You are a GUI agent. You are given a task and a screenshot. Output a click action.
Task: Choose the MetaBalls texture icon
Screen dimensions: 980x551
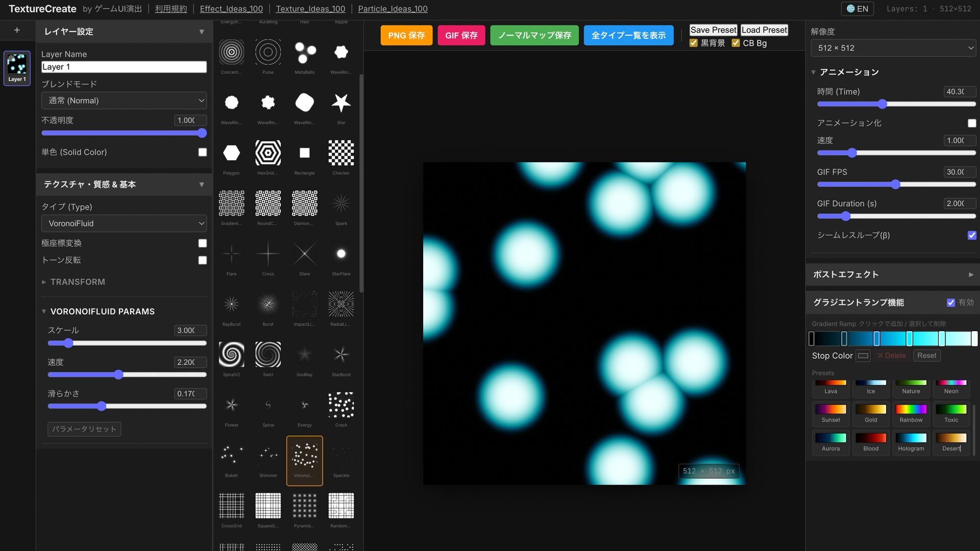pyautogui.click(x=305, y=53)
